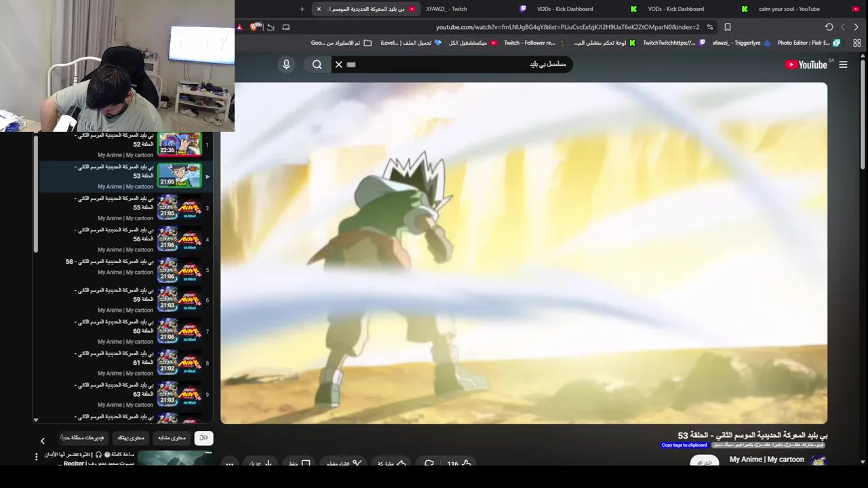Image resolution: width=868 pixels, height=488 pixels.
Task: Click the YouTube search magnifier icon
Action: (x=317, y=64)
